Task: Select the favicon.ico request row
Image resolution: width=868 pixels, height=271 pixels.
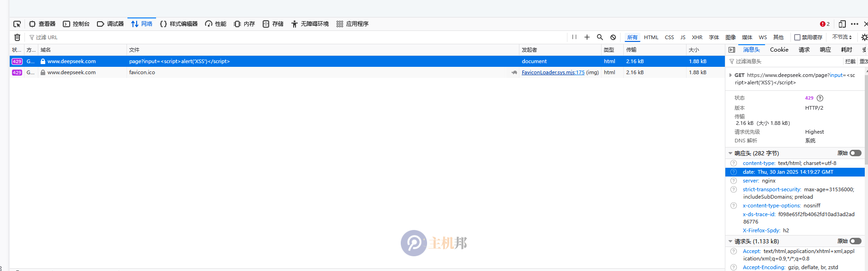Action: [x=367, y=72]
